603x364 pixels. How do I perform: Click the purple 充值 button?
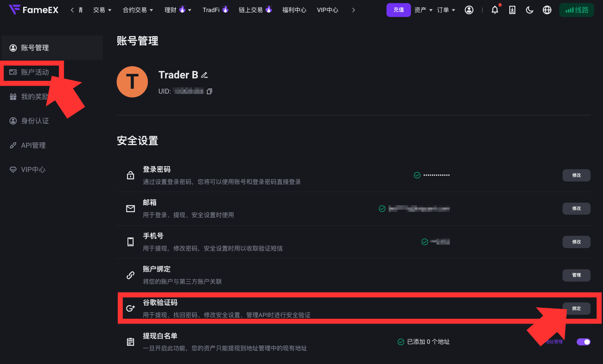tap(398, 10)
